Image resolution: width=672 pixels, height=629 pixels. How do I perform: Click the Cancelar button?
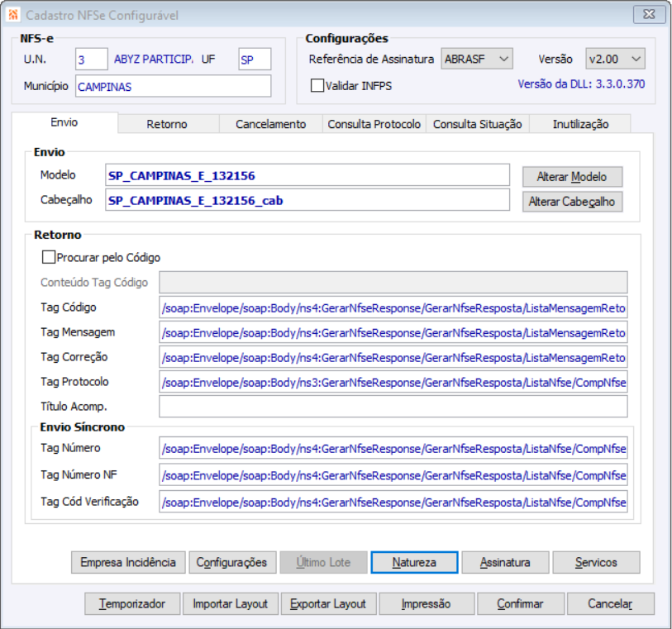click(x=610, y=603)
